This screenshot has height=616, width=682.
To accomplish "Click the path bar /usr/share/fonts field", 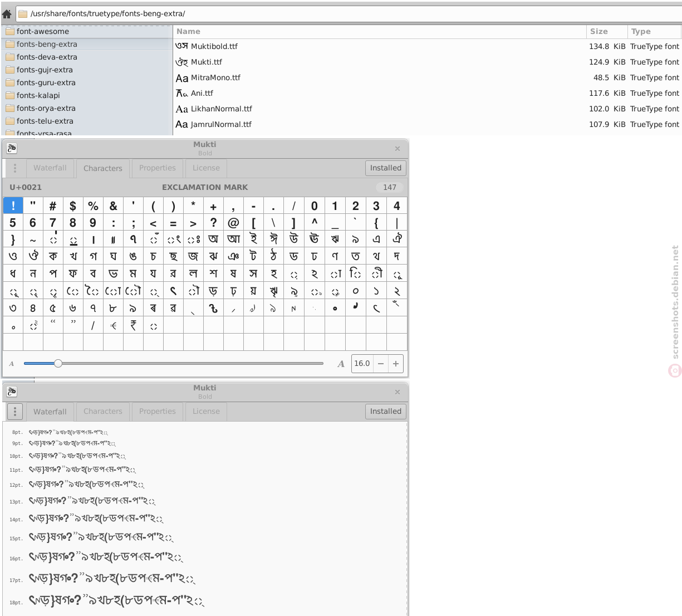I will (x=349, y=13).
